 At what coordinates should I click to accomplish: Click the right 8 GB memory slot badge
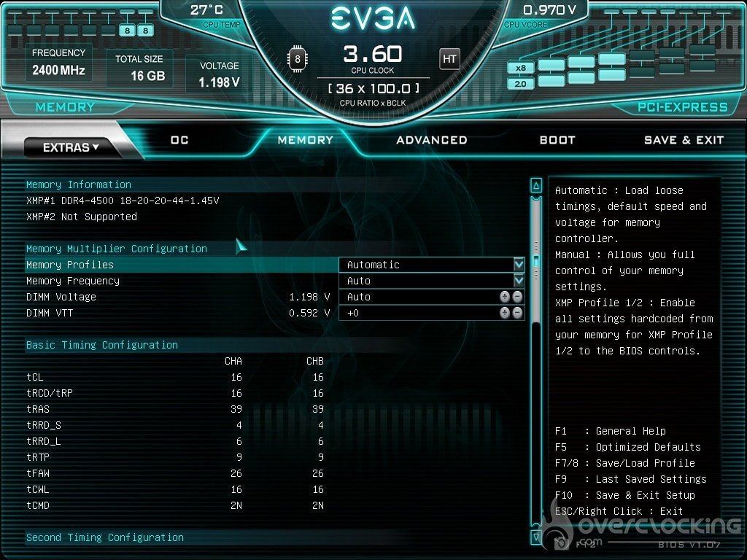click(145, 31)
